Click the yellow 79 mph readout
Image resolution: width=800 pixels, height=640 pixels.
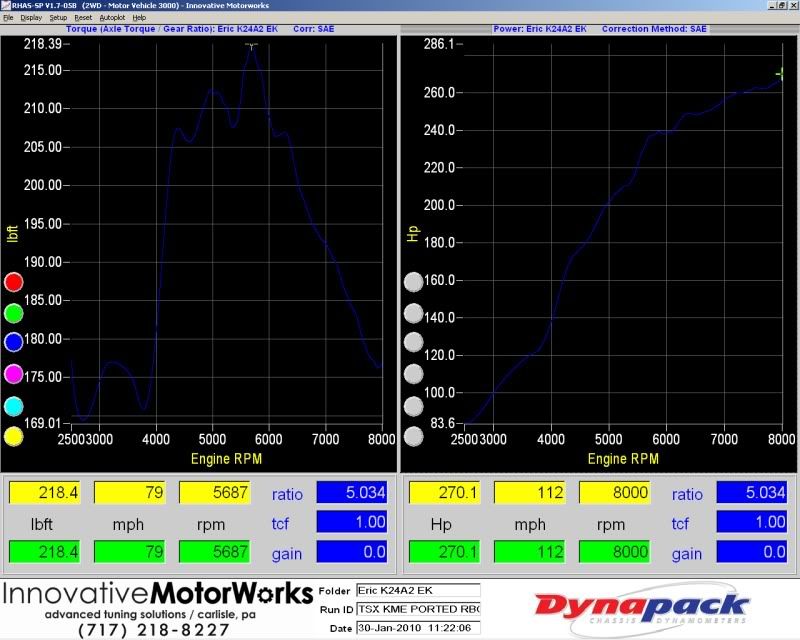pos(130,493)
